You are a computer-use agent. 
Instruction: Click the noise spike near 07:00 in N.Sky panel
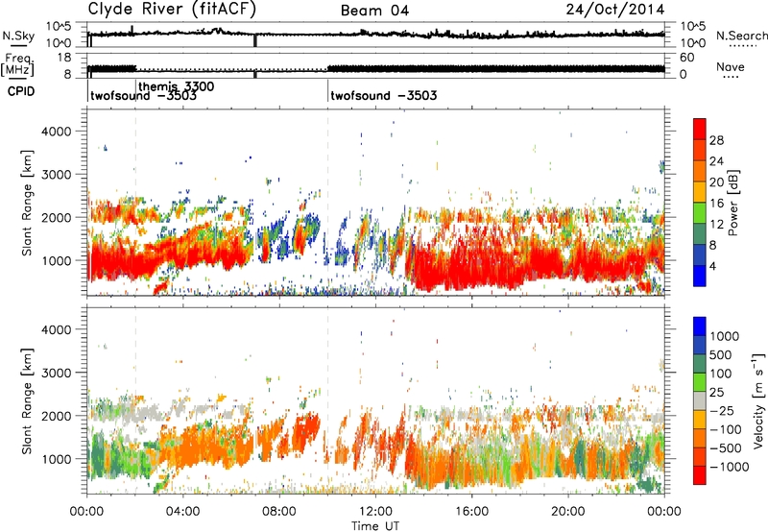[x=255, y=40]
